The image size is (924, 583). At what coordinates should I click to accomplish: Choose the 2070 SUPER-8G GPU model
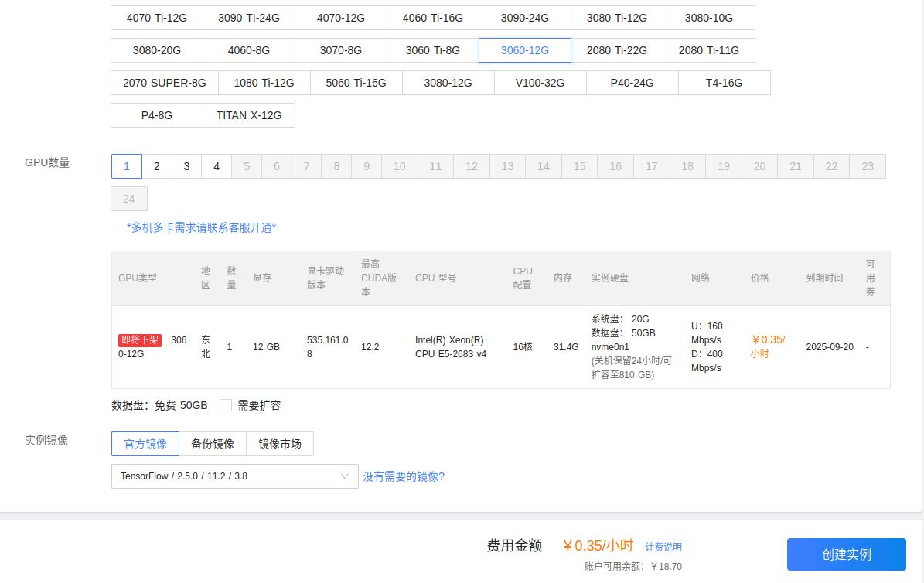165,83
